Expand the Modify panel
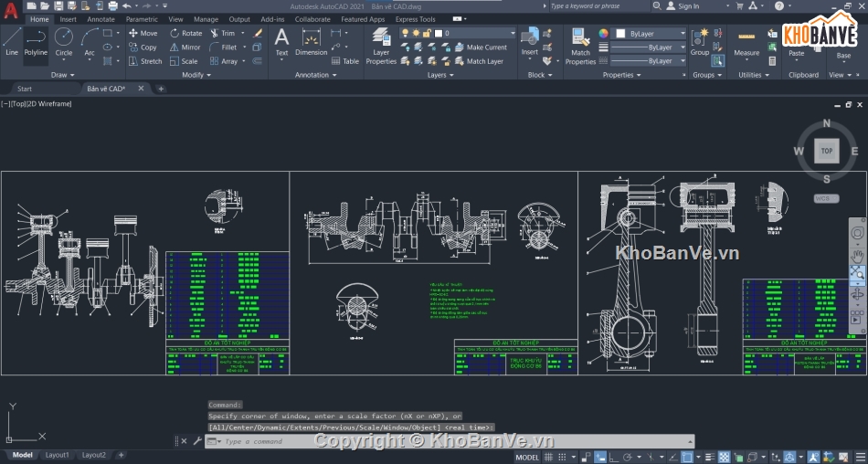 click(196, 75)
